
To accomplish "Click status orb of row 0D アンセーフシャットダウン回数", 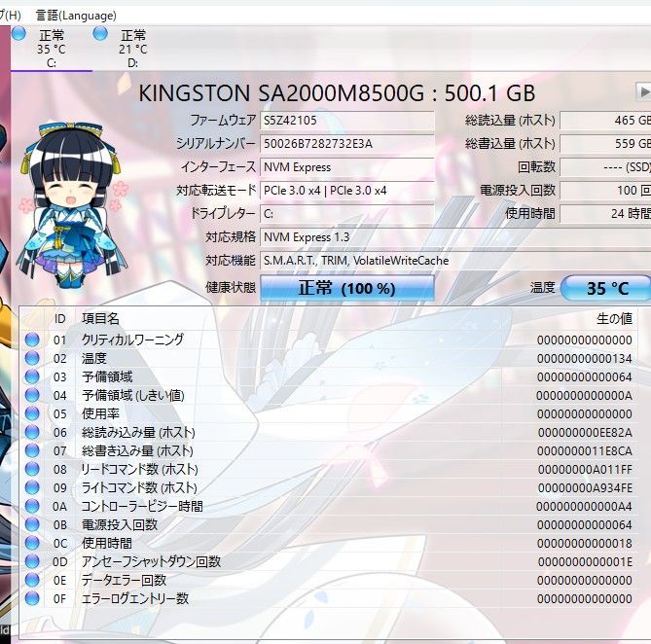I will (32, 561).
